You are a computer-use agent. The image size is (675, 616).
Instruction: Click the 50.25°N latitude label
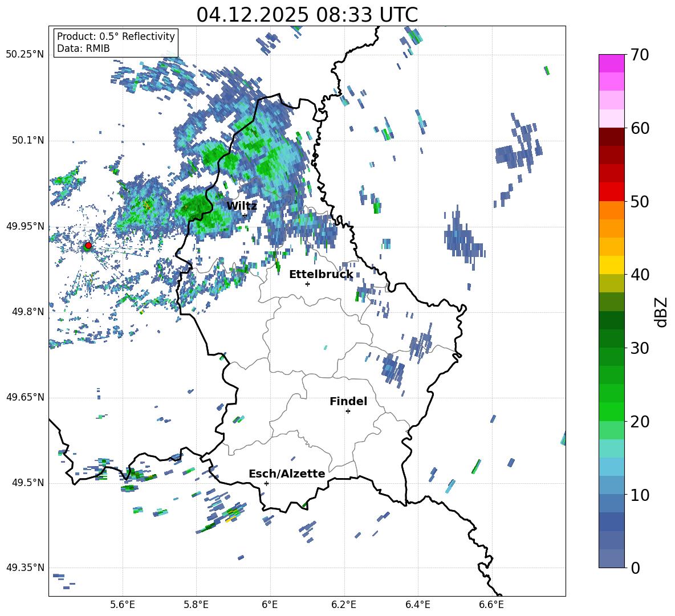[x=25, y=55]
